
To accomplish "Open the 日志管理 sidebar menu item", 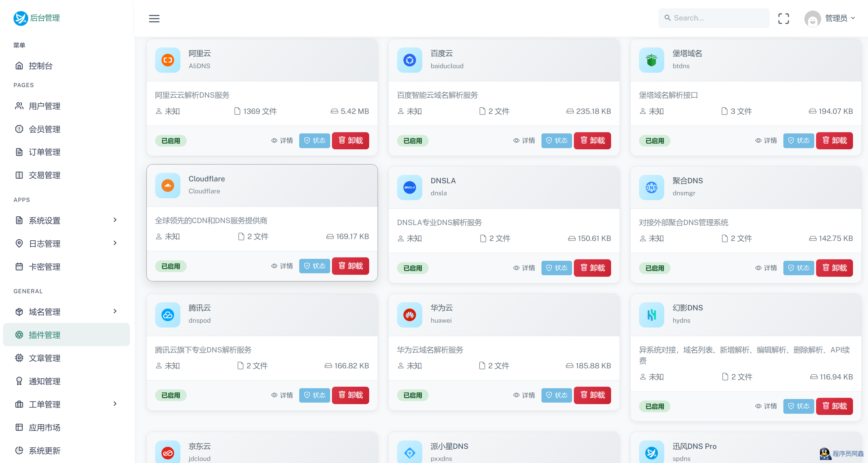I will click(x=45, y=243).
